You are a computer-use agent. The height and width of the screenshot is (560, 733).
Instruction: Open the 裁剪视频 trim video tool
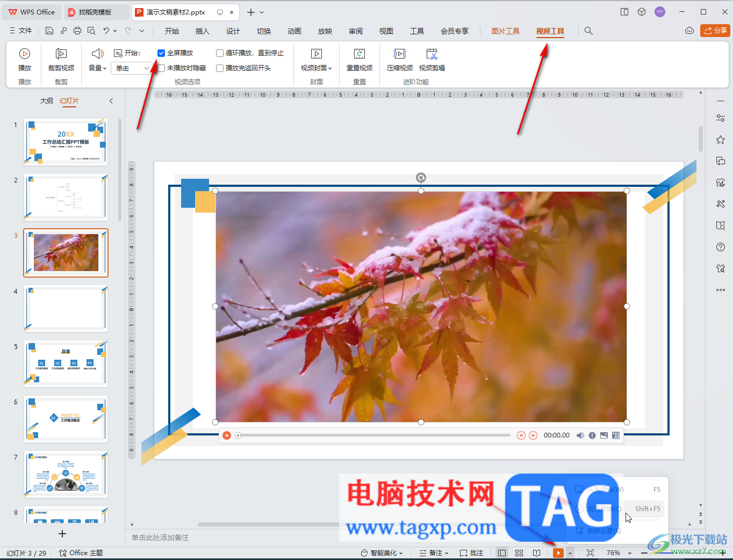pyautogui.click(x=61, y=60)
